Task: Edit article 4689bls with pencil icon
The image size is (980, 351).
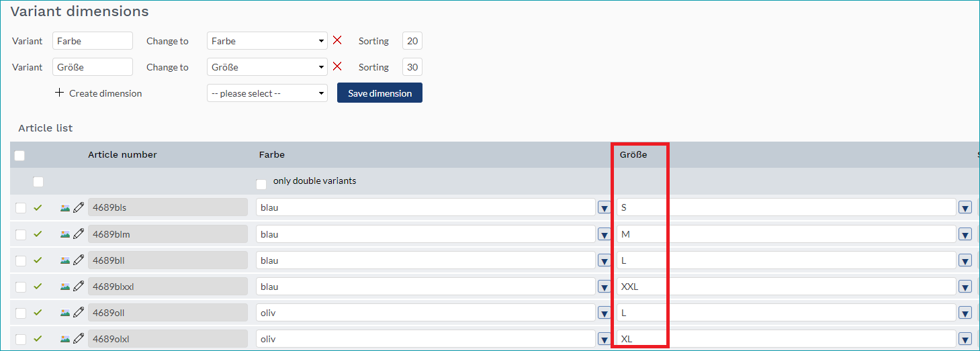Action: point(79,207)
